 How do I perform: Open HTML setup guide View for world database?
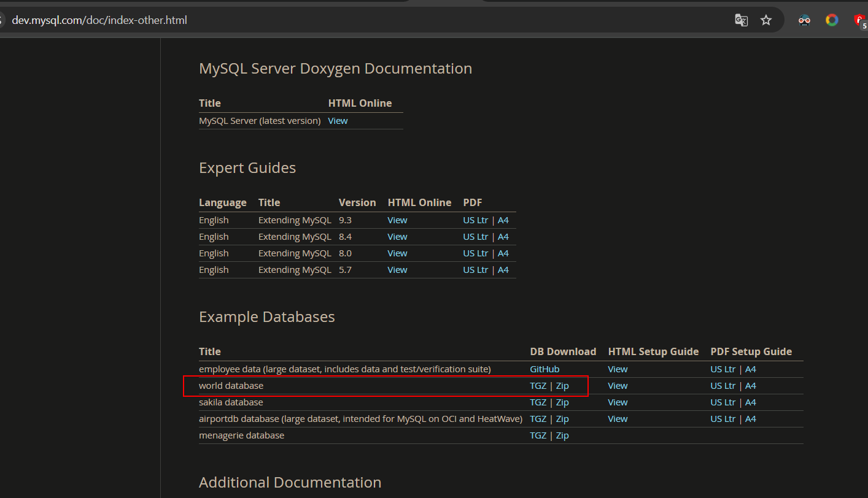pos(618,386)
